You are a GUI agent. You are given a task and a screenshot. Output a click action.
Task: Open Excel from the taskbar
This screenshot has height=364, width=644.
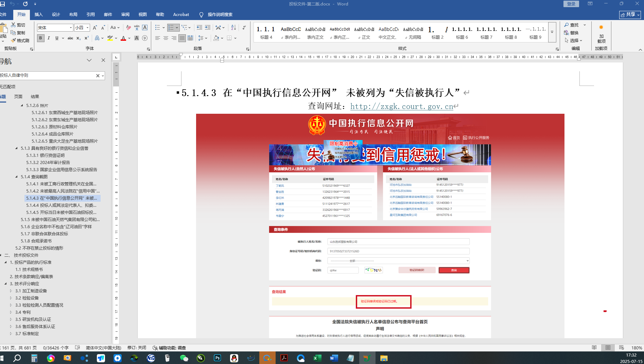pyautogui.click(x=317, y=358)
